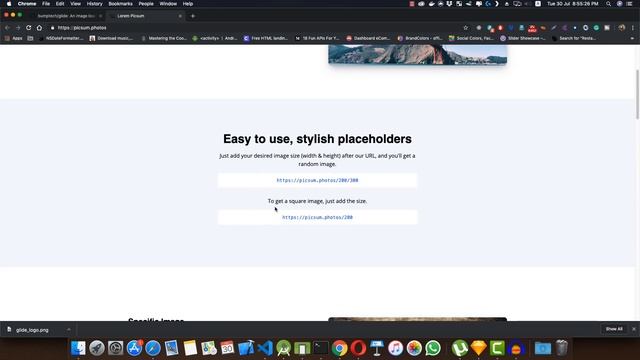Screen dimensions: 640x360
Task: Open Maps app in the dock
Action: 209,348
